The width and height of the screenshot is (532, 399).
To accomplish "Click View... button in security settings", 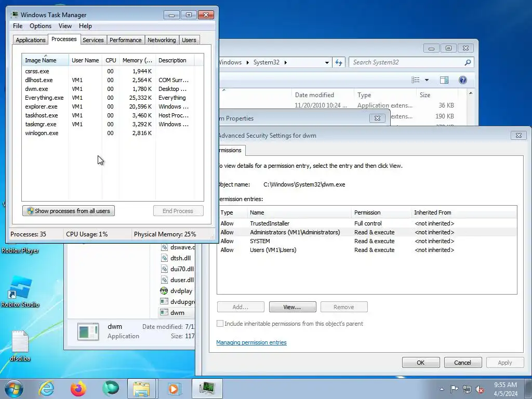I will tap(292, 307).
